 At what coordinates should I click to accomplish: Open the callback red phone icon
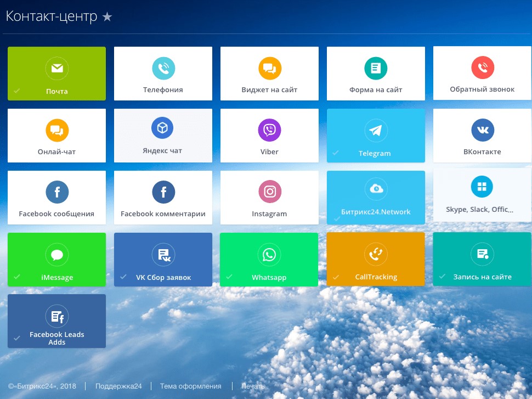click(482, 69)
